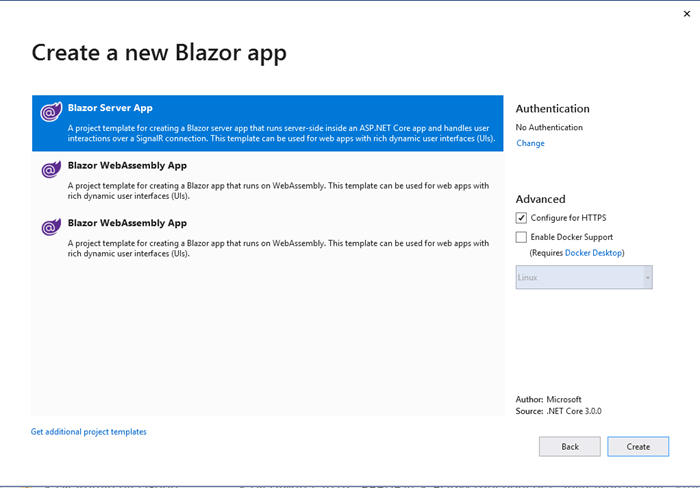The height and width of the screenshot is (488, 700).
Task: Click the Change authentication link
Action: (530, 143)
